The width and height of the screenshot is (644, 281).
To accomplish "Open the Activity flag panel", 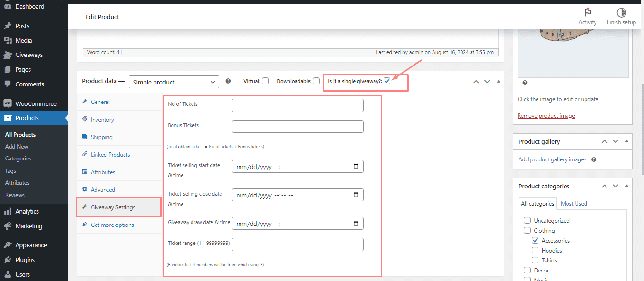I will (587, 16).
